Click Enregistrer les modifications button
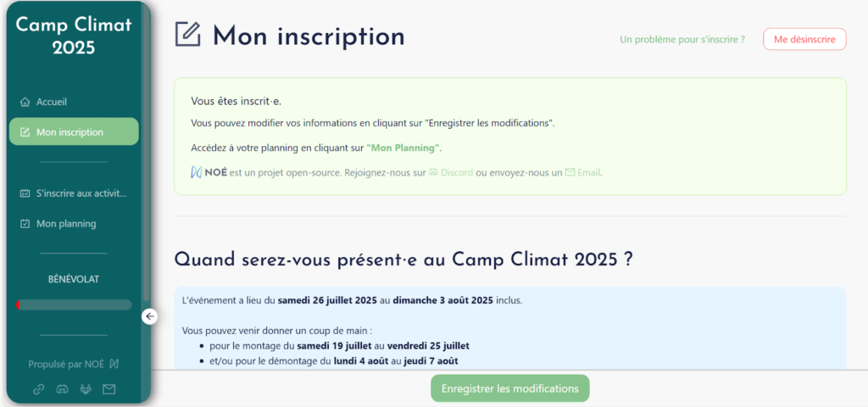The height and width of the screenshot is (407, 868). [x=509, y=388]
